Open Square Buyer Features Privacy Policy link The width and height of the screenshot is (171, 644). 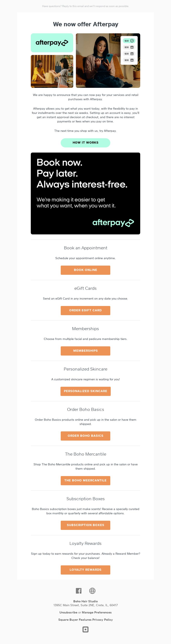85,619
